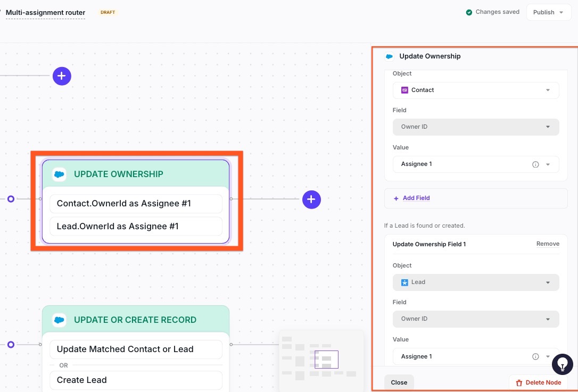Click the Salesforce icon on Update Ownership node

coord(59,174)
